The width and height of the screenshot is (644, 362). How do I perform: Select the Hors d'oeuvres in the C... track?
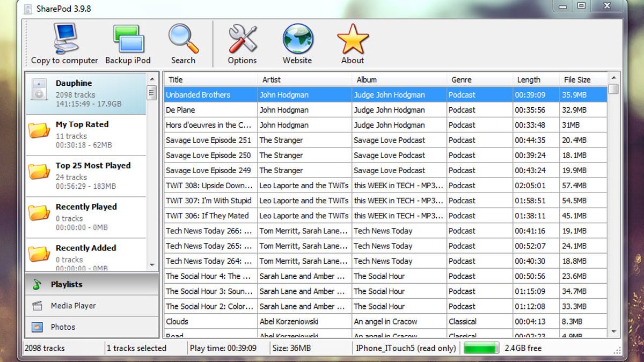(385, 125)
